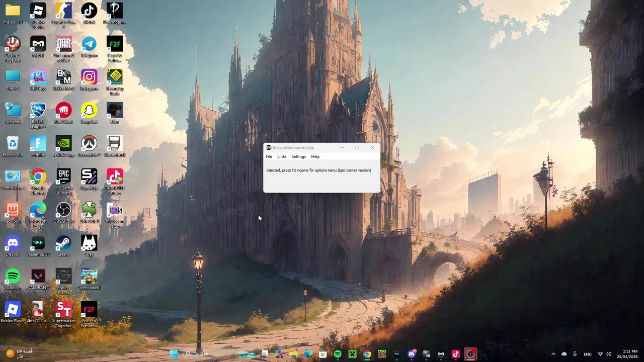The image size is (644, 362).
Task: Select the Stray desktop icon
Action: [89, 246]
